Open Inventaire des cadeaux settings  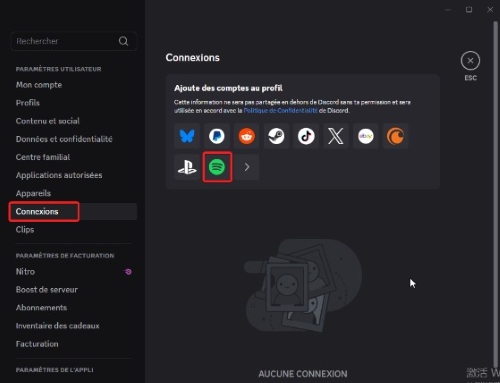click(x=57, y=326)
